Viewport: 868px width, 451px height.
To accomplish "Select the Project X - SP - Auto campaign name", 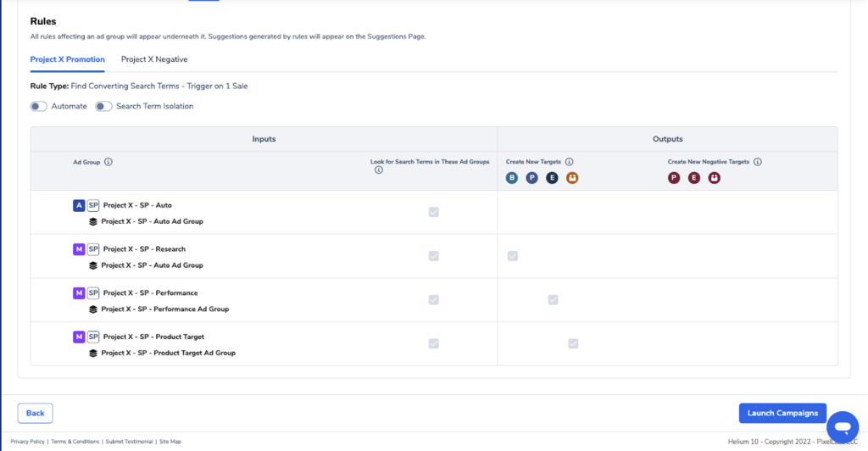I will click(x=137, y=205).
